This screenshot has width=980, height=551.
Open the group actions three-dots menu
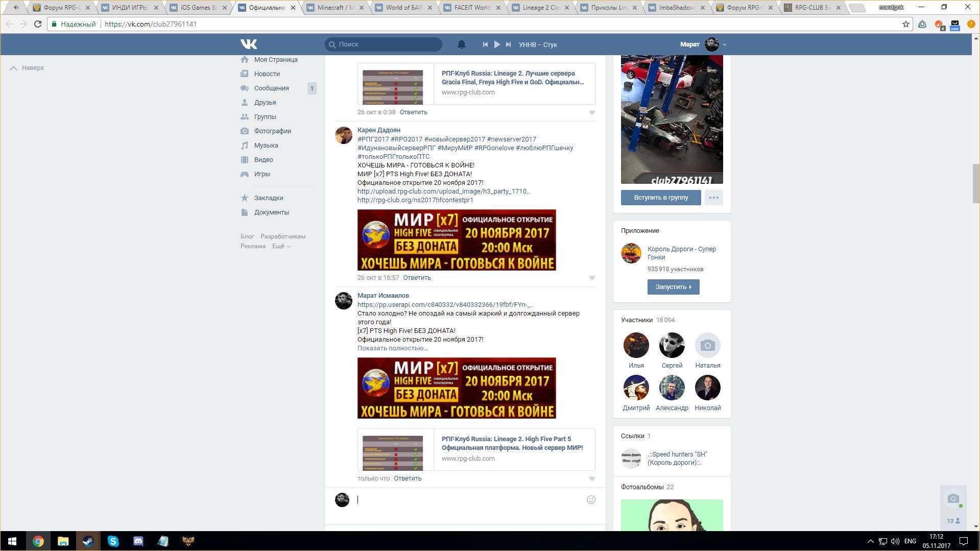pyautogui.click(x=714, y=198)
